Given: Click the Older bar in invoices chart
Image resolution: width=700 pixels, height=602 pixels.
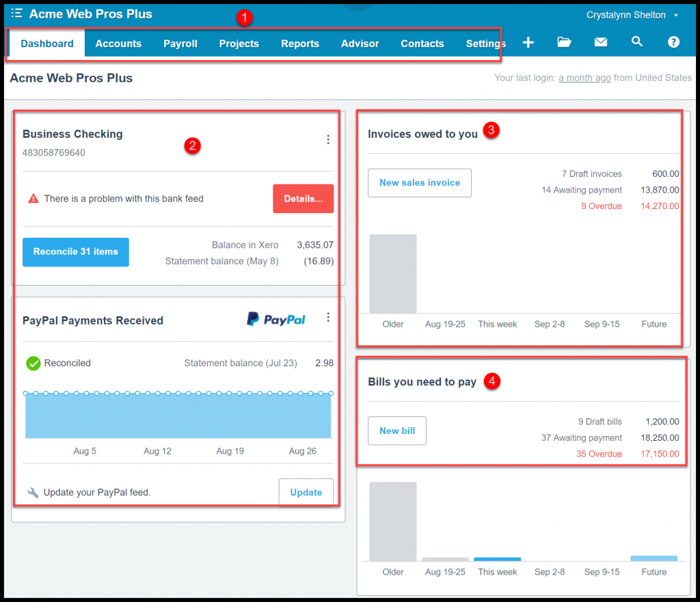Looking at the screenshot, I should tap(393, 273).
